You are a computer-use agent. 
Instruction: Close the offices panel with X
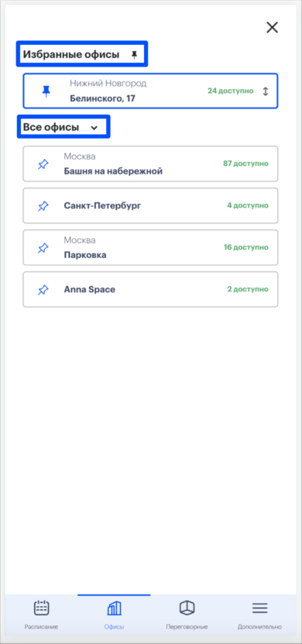(272, 28)
